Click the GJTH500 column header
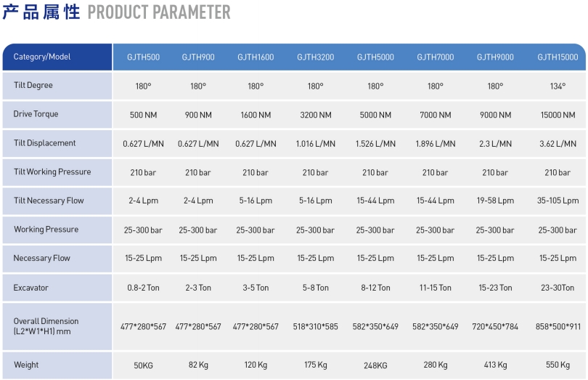 [x=142, y=57]
